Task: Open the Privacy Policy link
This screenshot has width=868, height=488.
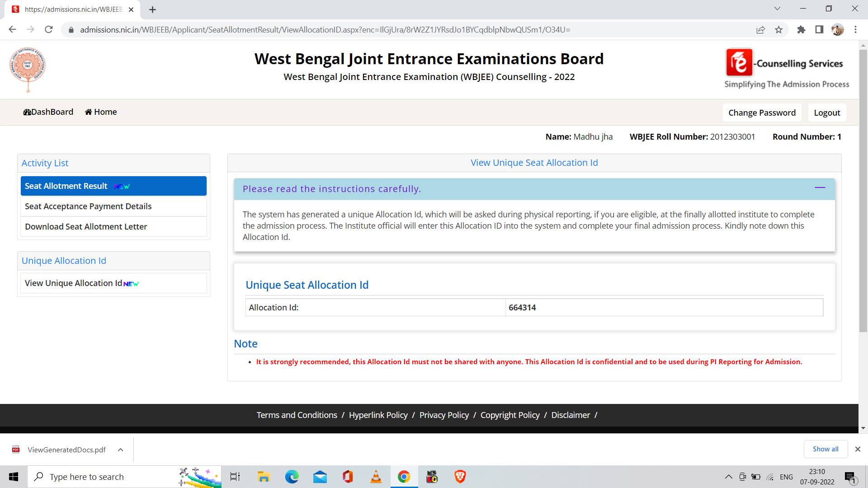Action: [x=444, y=415]
